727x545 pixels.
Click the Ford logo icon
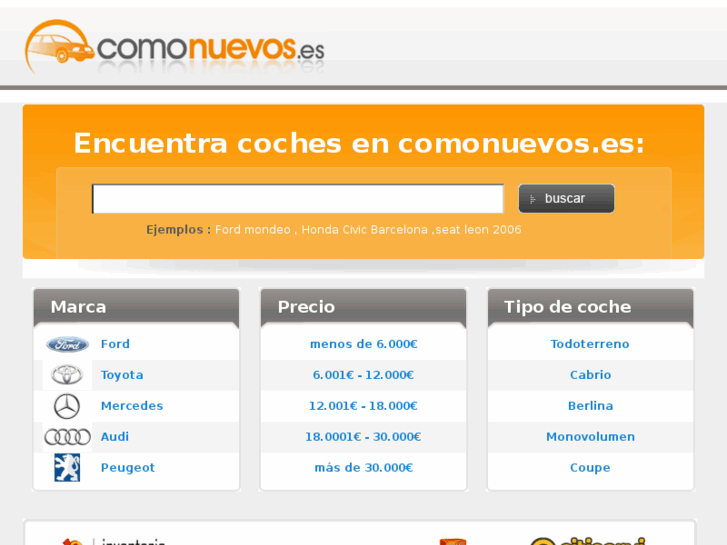(67, 344)
